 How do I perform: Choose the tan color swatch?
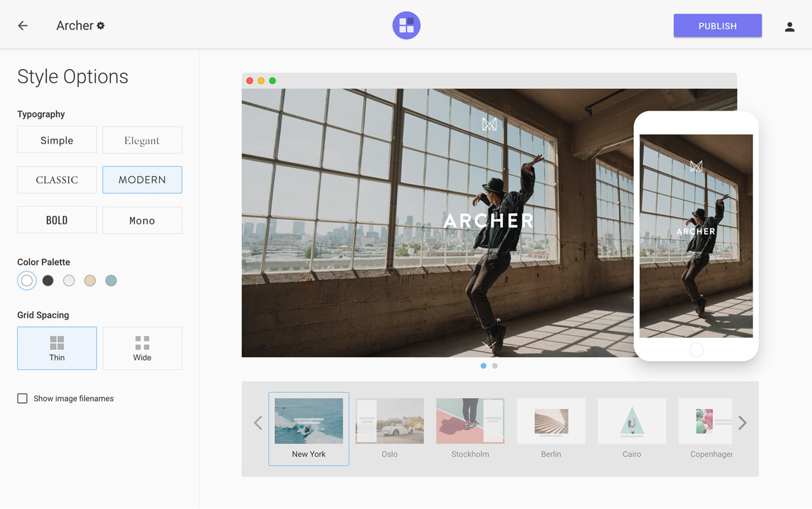90,280
